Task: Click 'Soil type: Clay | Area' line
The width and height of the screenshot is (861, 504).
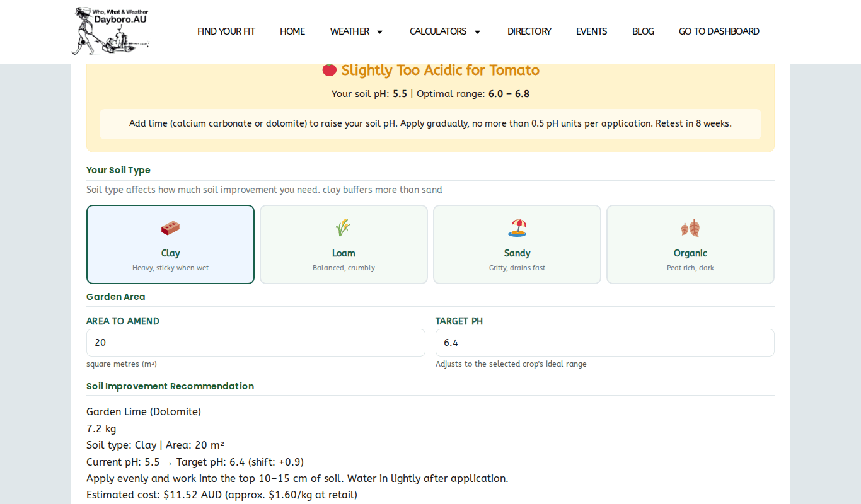Action: [156, 445]
